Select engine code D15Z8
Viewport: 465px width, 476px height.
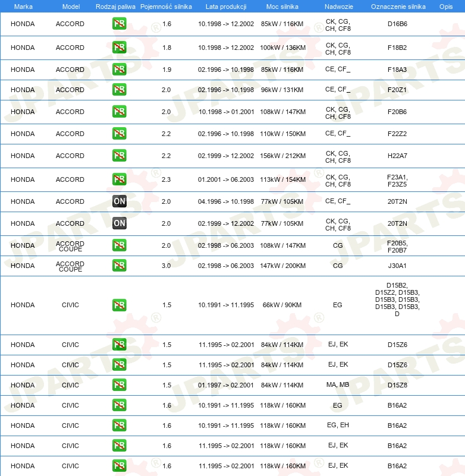coord(397,385)
